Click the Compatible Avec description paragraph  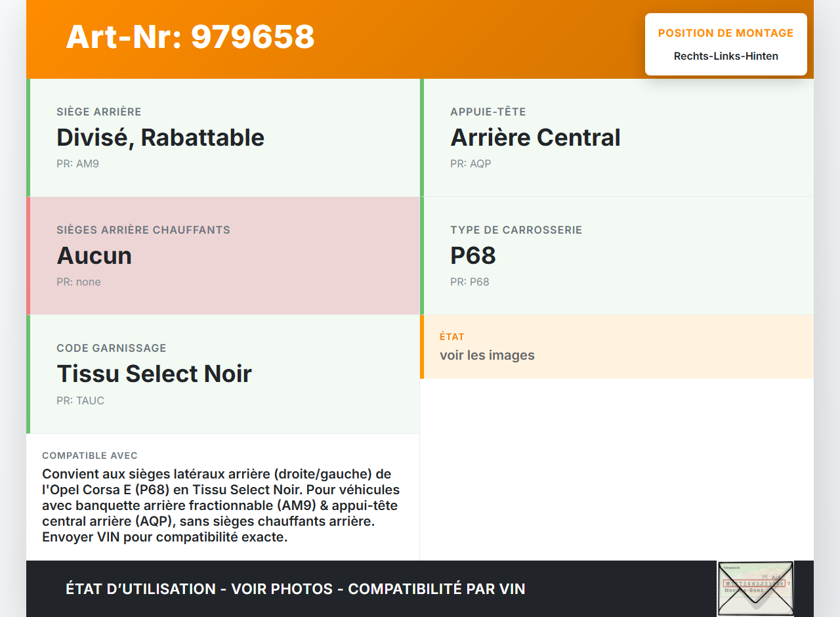pyautogui.click(x=222, y=505)
